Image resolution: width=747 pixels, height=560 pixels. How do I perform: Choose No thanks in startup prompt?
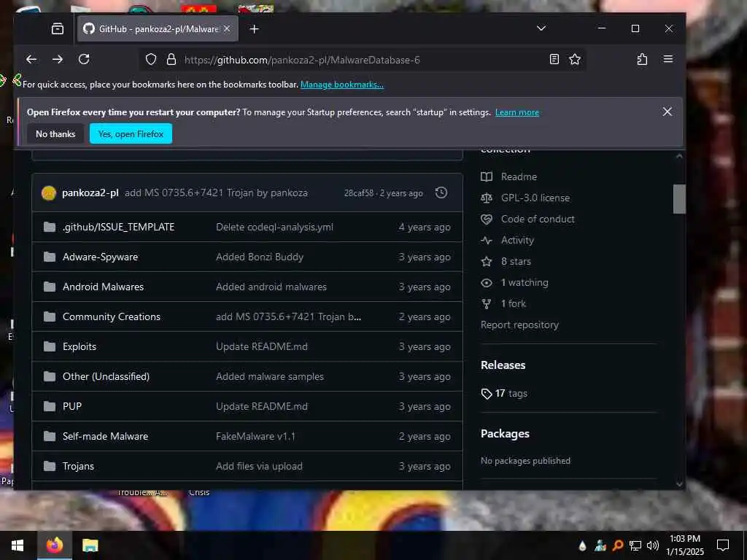pos(55,134)
